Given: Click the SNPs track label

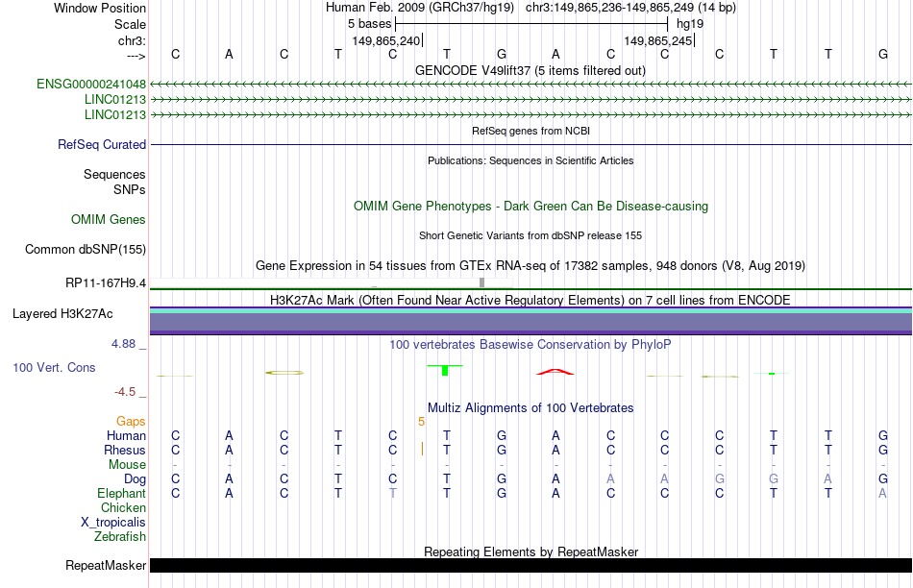Looking at the screenshot, I should (130, 190).
